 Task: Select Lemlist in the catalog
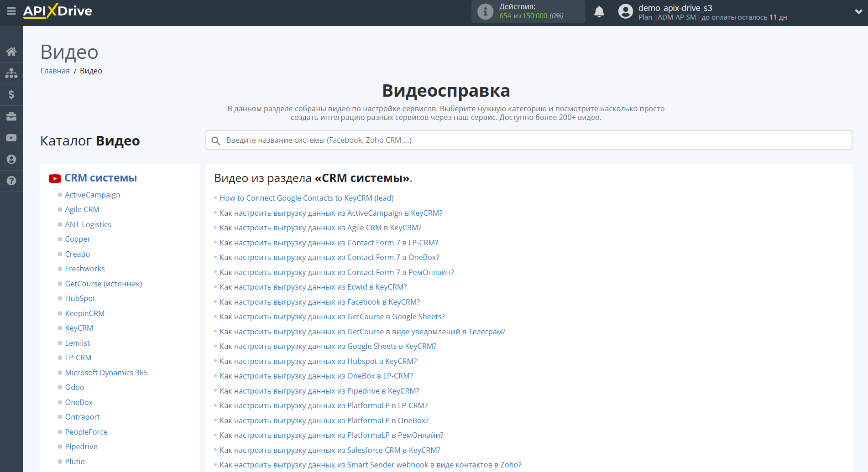[x=77, y=343]
